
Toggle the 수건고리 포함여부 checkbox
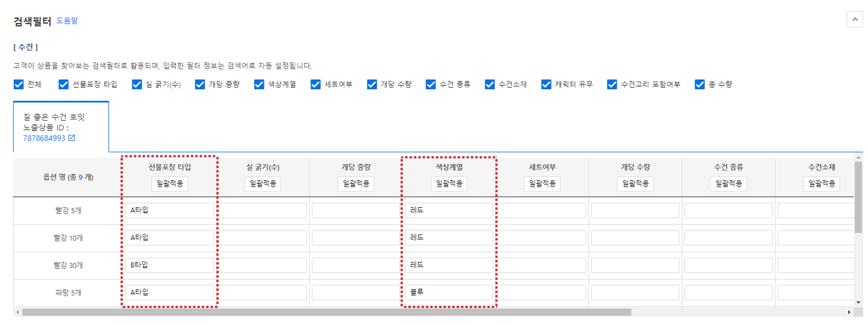point(612,84)
